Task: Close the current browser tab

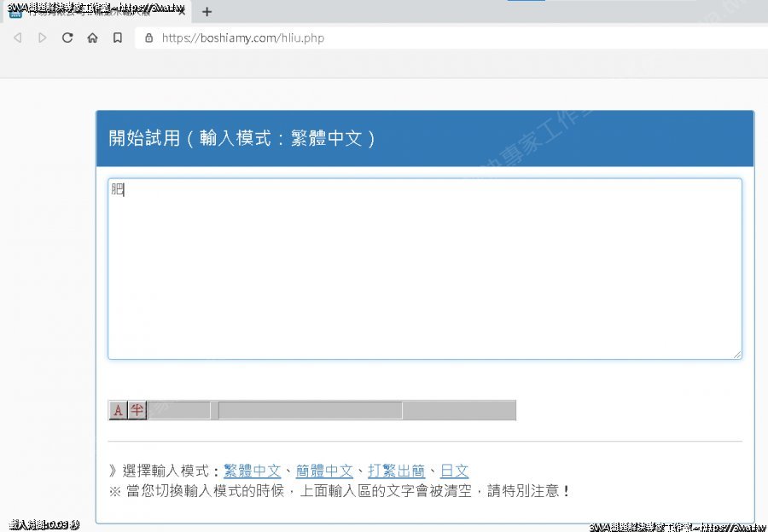Action: (181, 12)
